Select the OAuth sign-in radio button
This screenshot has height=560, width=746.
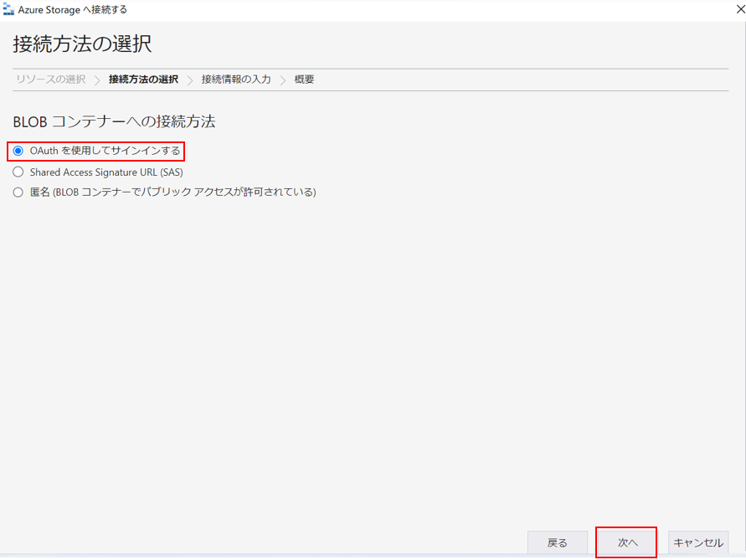point(18,151)
